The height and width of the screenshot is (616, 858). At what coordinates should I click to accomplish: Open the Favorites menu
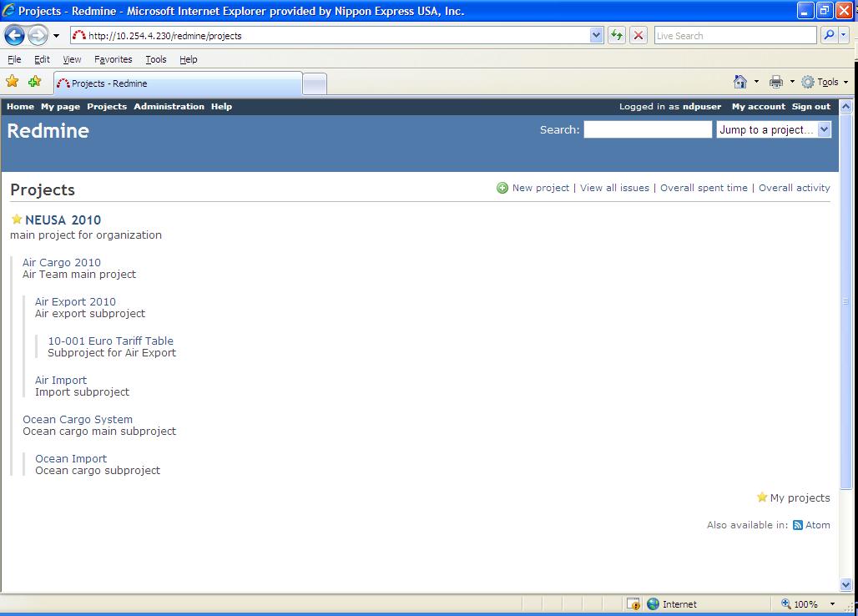pyautogui.click(x=113, y=59)
